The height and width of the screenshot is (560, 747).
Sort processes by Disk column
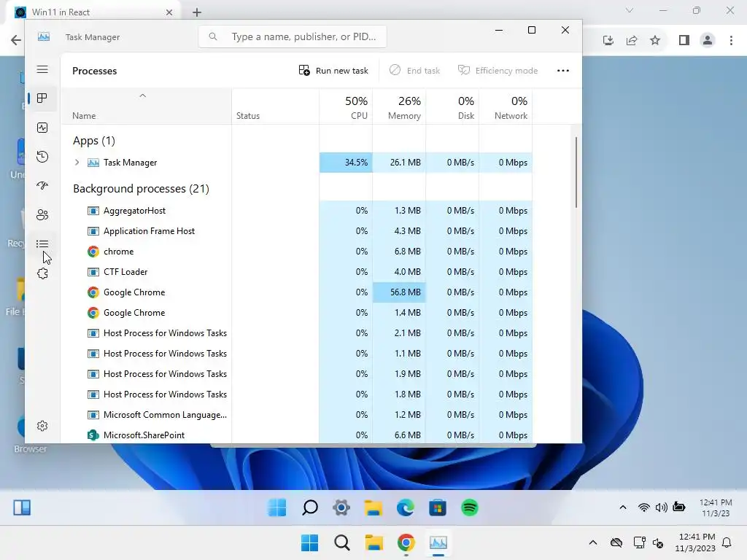pos(452,108)
